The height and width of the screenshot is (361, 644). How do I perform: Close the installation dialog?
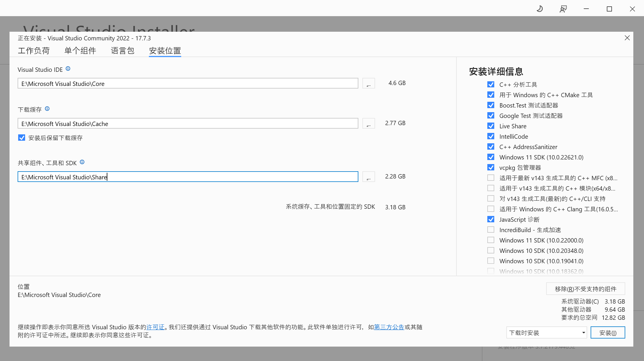pyautogui.click(x=627, y=38)
